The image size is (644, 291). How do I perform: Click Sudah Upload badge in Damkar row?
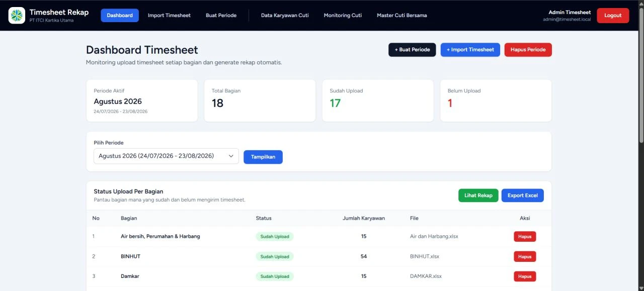(275, 276)
